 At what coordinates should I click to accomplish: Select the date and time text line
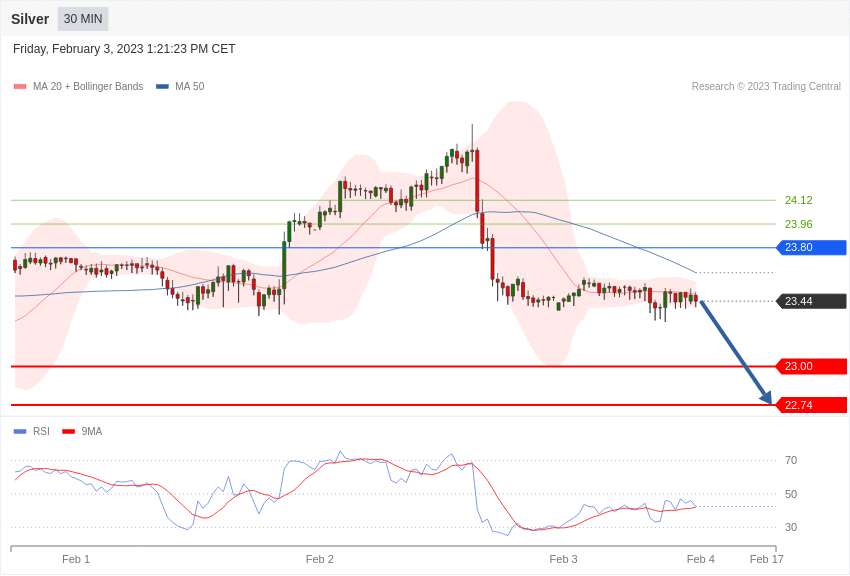[124, 49]
